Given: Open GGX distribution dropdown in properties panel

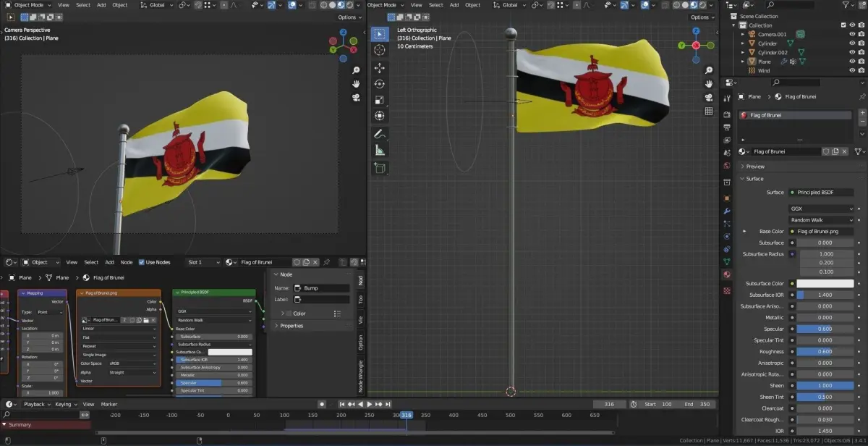Looking at the screenshot, I should (x=821, y=209).
